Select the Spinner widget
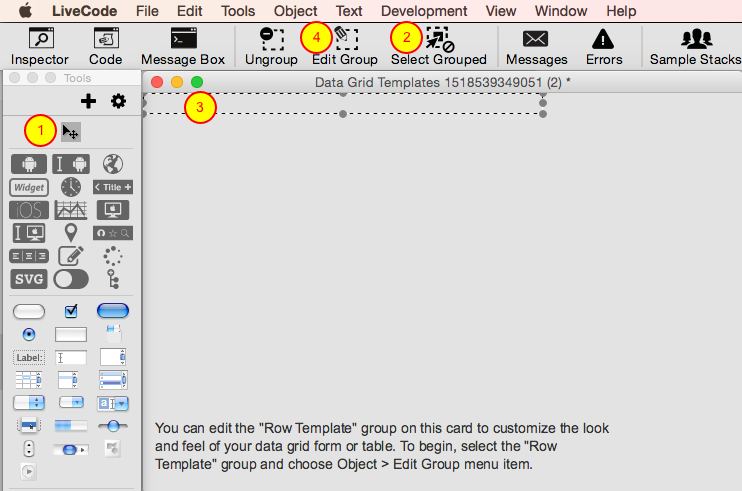742x491 pixels. click(113, 256)
